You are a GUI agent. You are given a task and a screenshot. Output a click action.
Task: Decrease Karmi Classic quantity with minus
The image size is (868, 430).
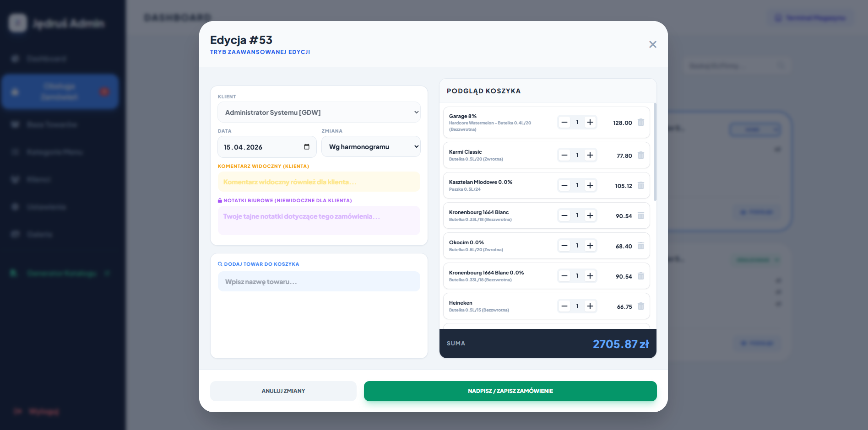564,155
